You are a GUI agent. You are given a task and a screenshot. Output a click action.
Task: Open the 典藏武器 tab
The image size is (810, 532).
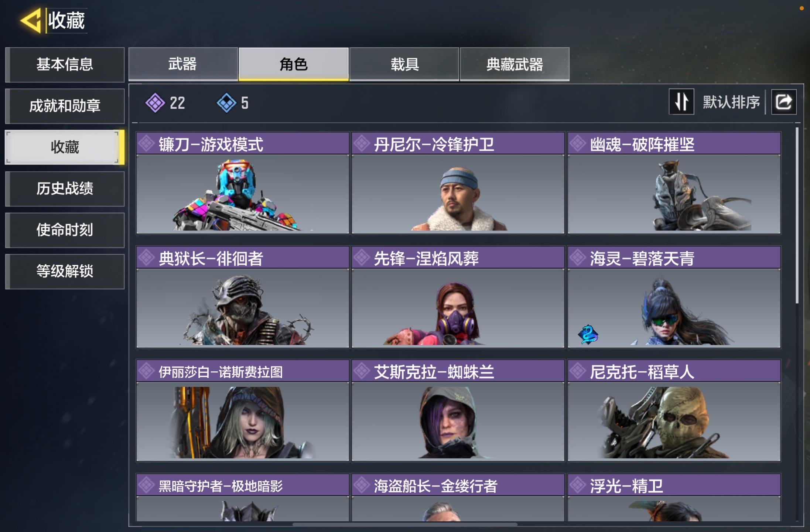pos(515,64)
